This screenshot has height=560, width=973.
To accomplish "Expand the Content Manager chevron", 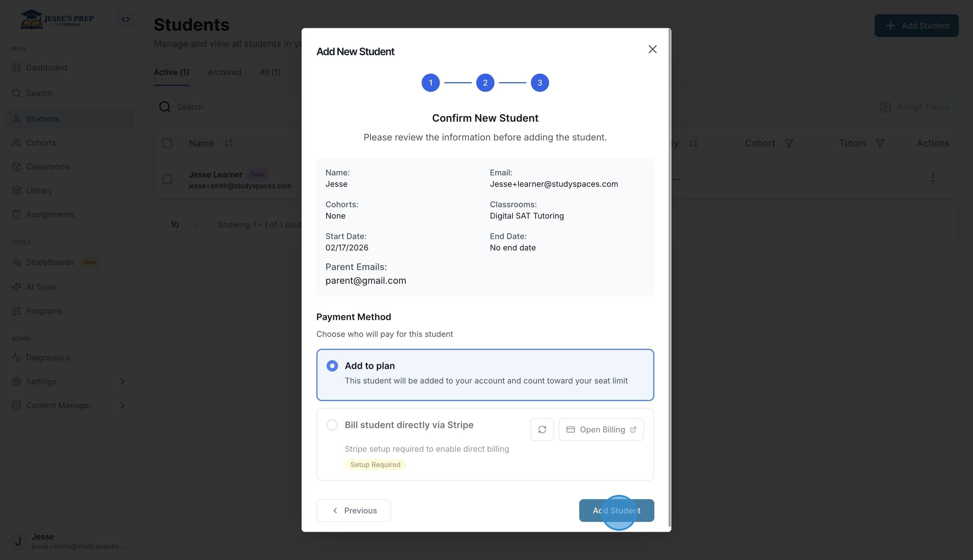I will pyautogui.click(x=122, y=405).
